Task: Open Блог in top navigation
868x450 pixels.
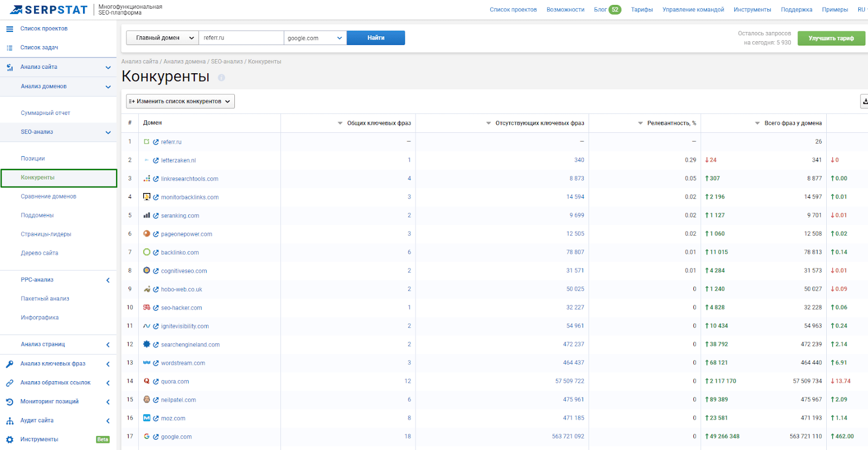Action: (600, 10)
